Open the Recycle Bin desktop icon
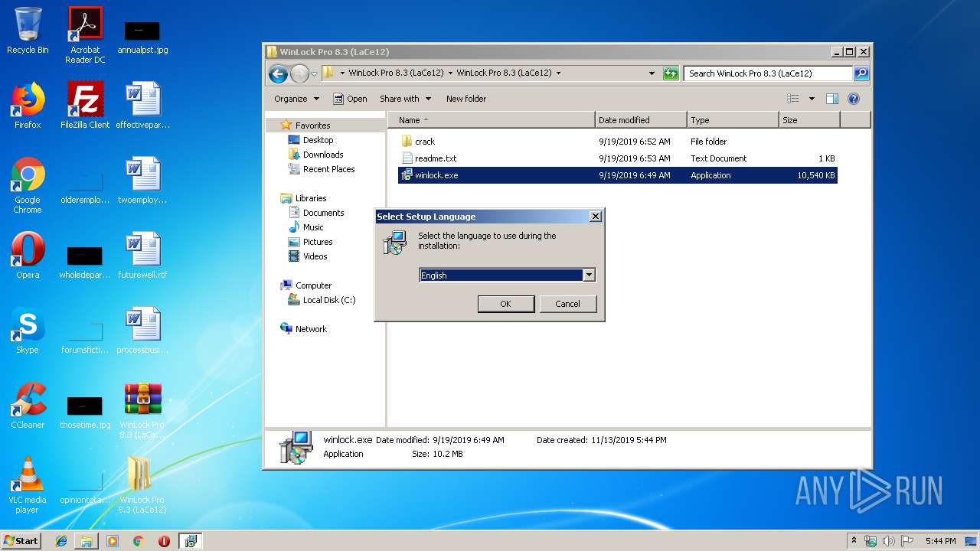 pyautogui.click(x=28, y=31)
